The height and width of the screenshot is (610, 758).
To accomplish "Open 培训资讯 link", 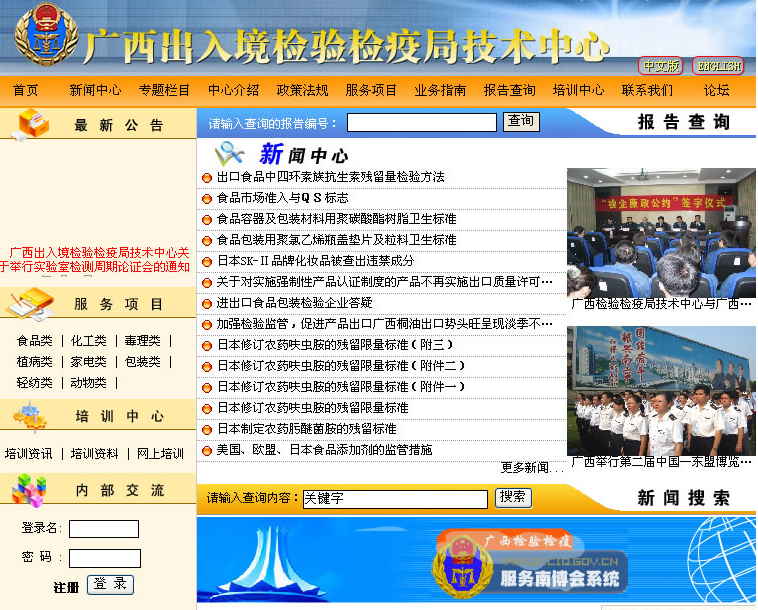I will [29, 454].
